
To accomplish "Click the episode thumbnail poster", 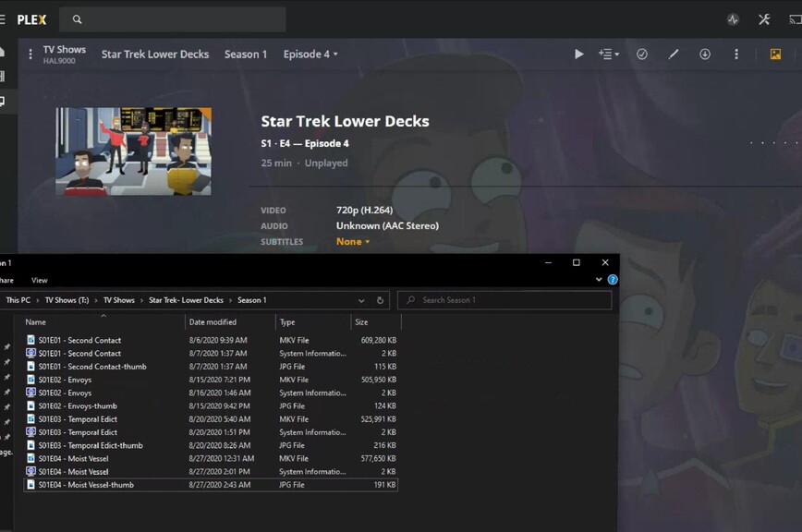I will [133, 151].
